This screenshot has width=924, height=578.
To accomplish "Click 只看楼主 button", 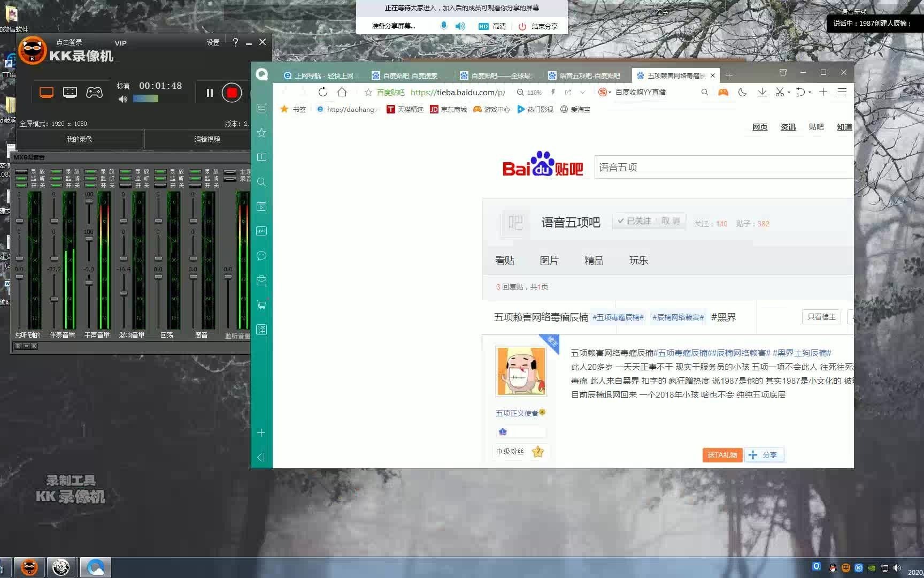I will [x=821, y=317].
